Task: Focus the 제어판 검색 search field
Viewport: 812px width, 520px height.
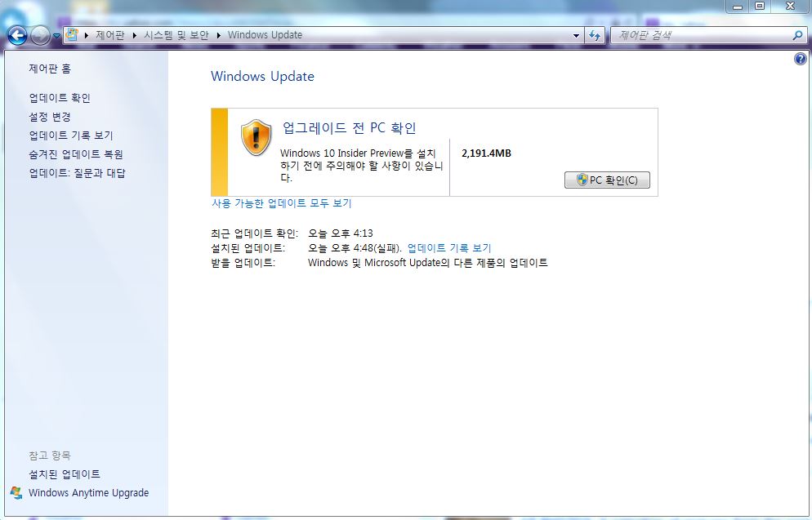Action: (701, 35)
